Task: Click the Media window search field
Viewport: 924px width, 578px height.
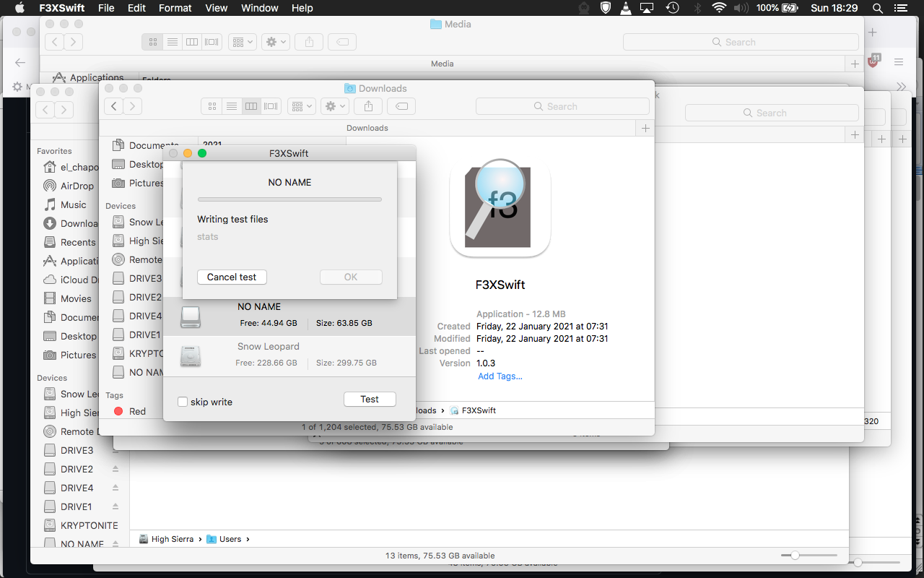Action: (x=741, y=42)
